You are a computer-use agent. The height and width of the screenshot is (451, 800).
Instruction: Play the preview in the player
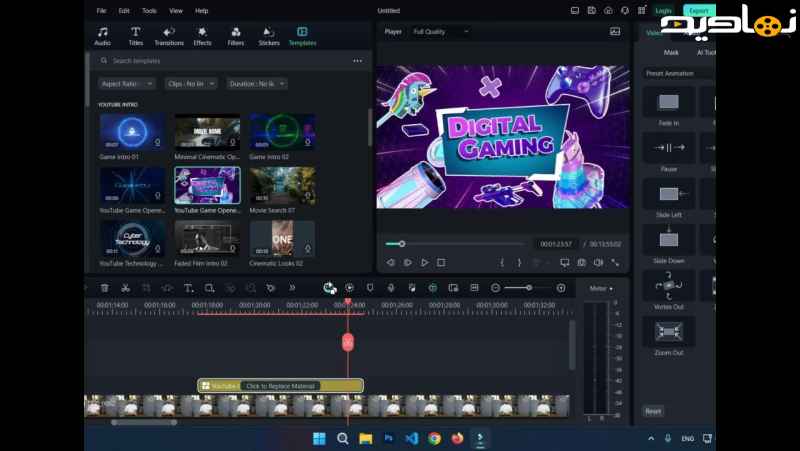(x=424, y=263)
